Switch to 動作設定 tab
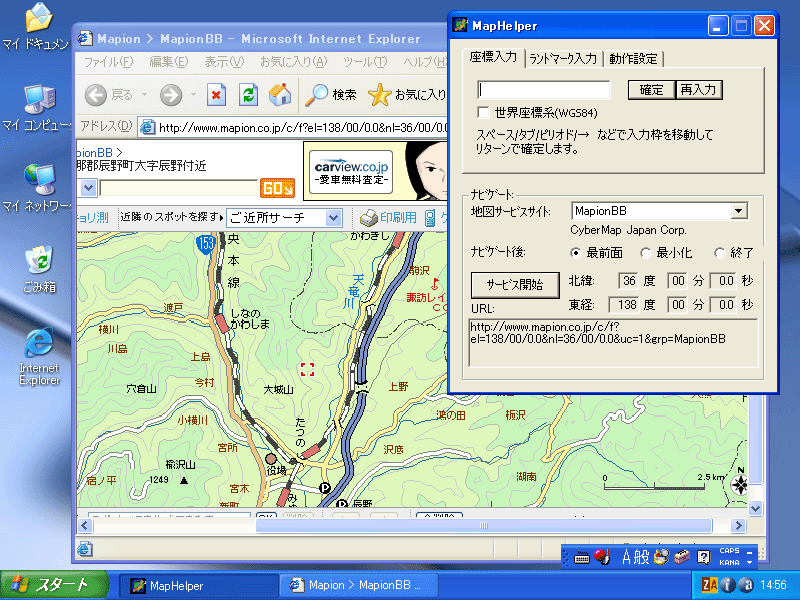The width and height of the screenshot is (800, 600). point(633,59)
